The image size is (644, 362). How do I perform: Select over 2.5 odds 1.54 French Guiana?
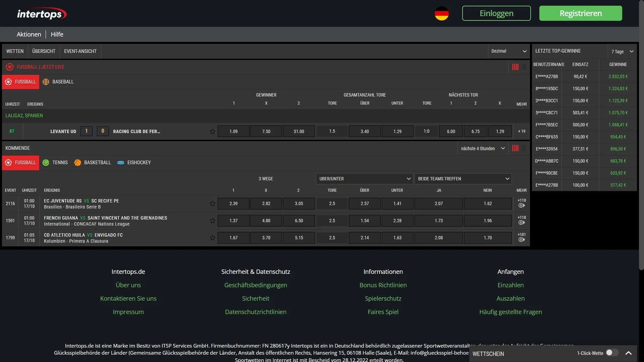(365, 221)
